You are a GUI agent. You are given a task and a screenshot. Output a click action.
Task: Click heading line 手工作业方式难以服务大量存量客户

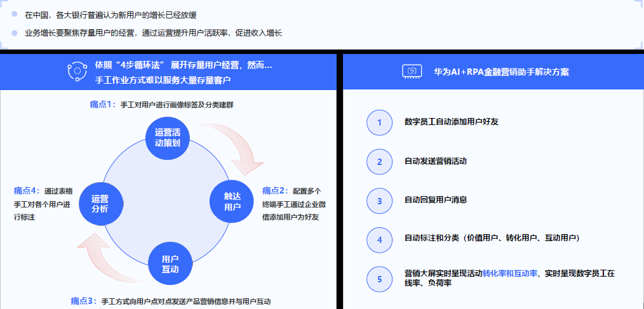pyautogui.click(x=163, y=79)
